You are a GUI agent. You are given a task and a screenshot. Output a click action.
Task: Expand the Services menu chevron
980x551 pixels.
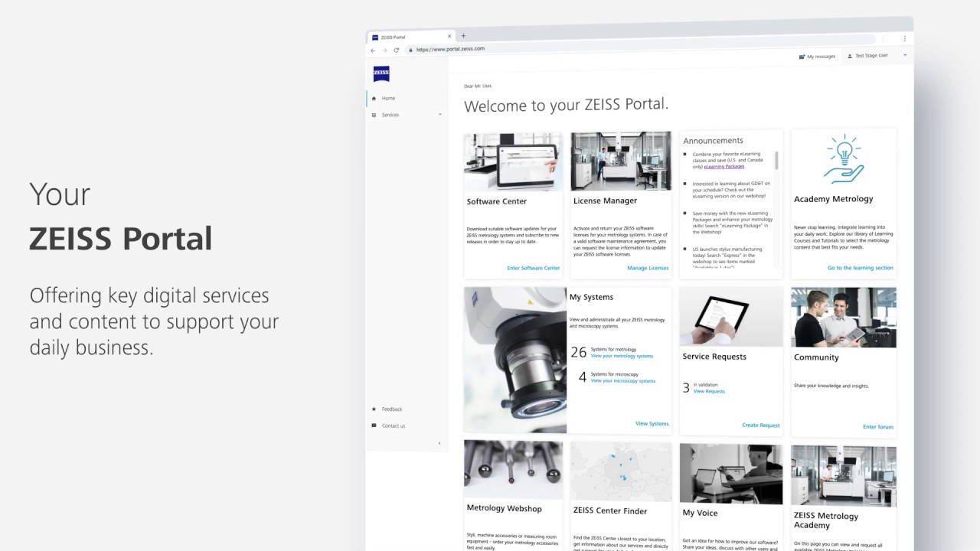click(439, 115)
